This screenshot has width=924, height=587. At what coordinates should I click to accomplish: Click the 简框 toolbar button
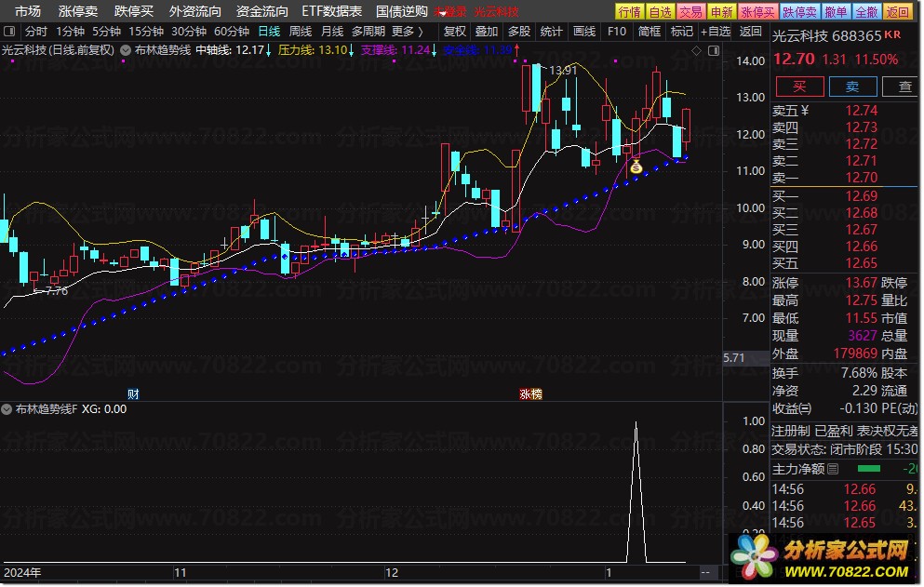point(649,32)
